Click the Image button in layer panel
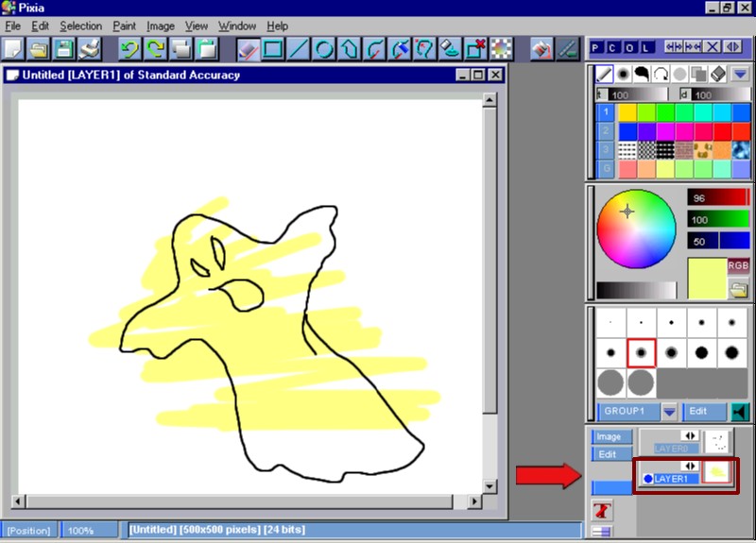Viewport: 756px width, 543px height. [609, 436]
